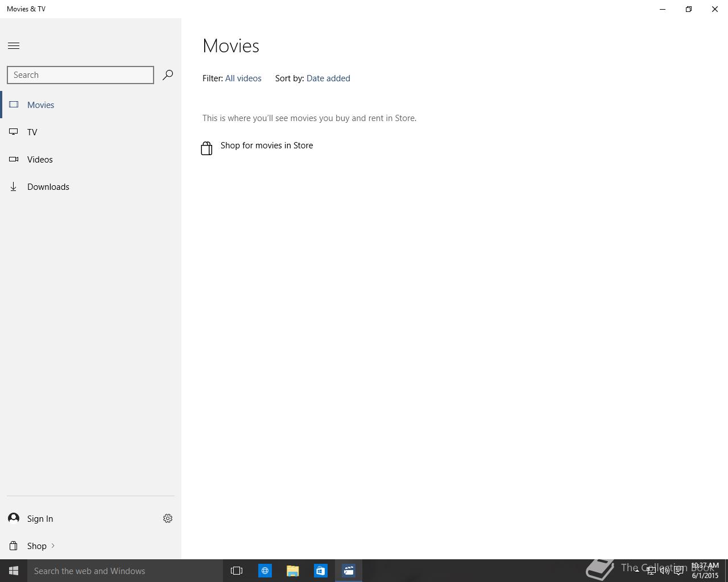Click Sign In in the sidebar

40,518
